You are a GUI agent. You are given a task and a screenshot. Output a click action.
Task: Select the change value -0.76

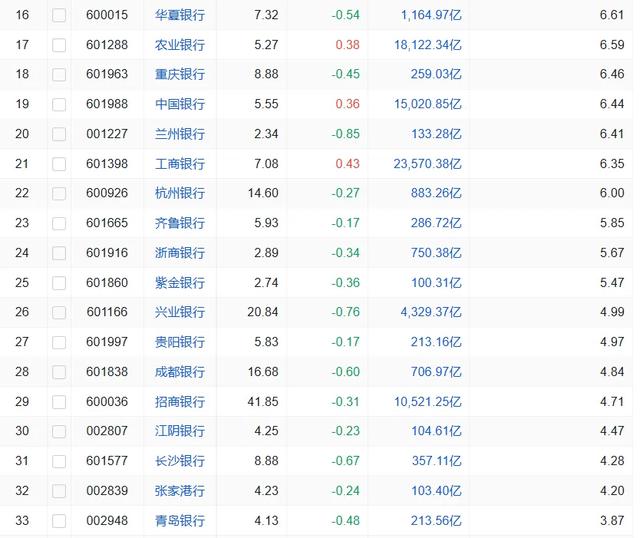(346, 312)
